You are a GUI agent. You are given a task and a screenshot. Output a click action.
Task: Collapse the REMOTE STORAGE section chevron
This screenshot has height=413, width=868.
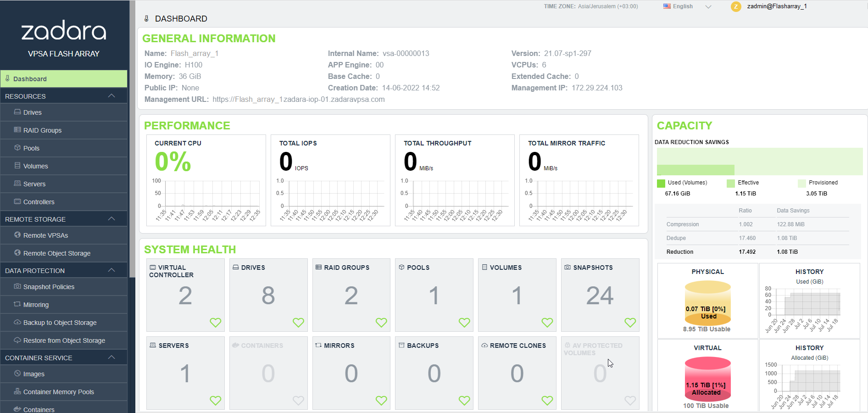coord(111,219)
